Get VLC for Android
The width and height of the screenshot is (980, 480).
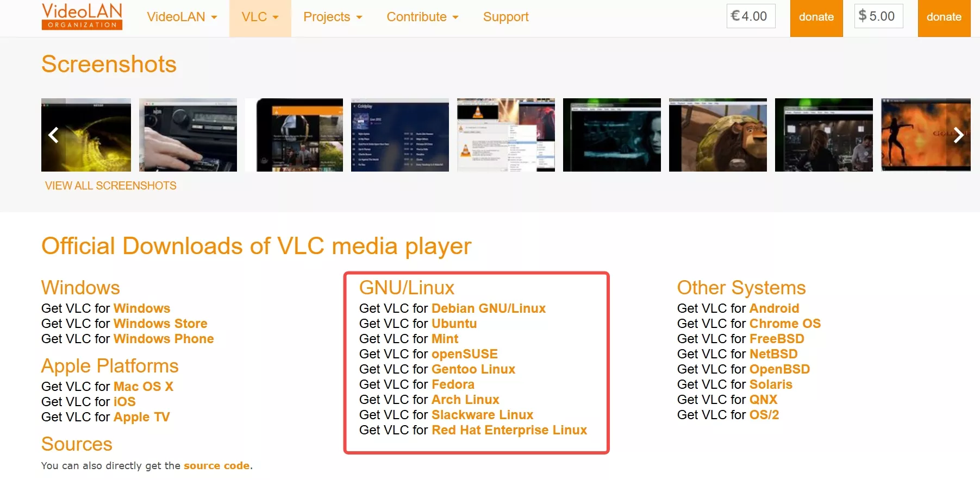(775, 308)
